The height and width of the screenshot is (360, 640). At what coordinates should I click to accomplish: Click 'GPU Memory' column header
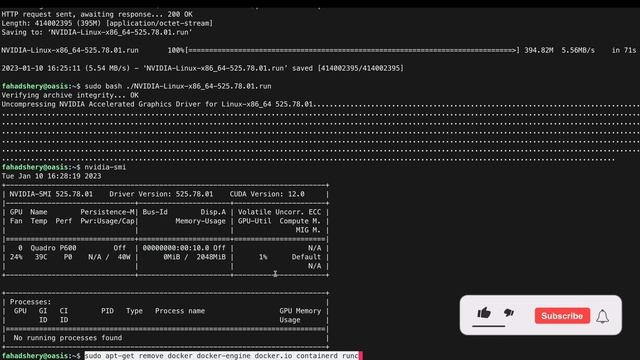pyautogui.click(x=300, y=311)
